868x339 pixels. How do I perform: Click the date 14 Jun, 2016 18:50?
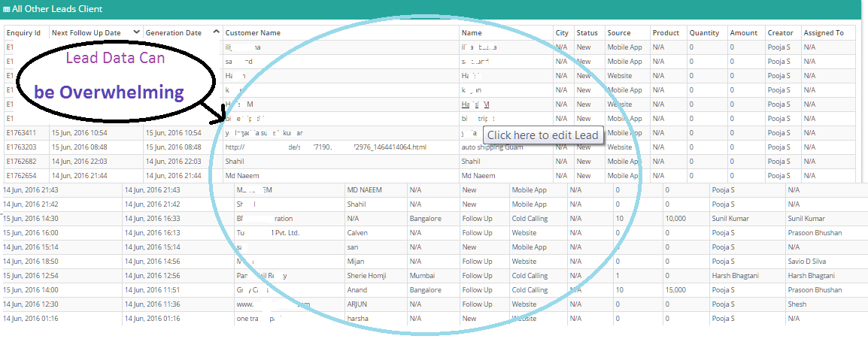pos(31,262)
